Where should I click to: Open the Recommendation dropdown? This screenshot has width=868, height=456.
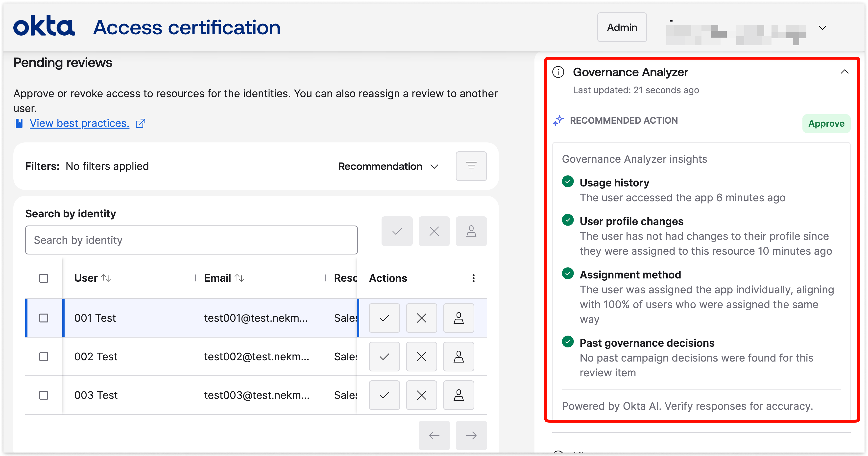tap(388, 166)
